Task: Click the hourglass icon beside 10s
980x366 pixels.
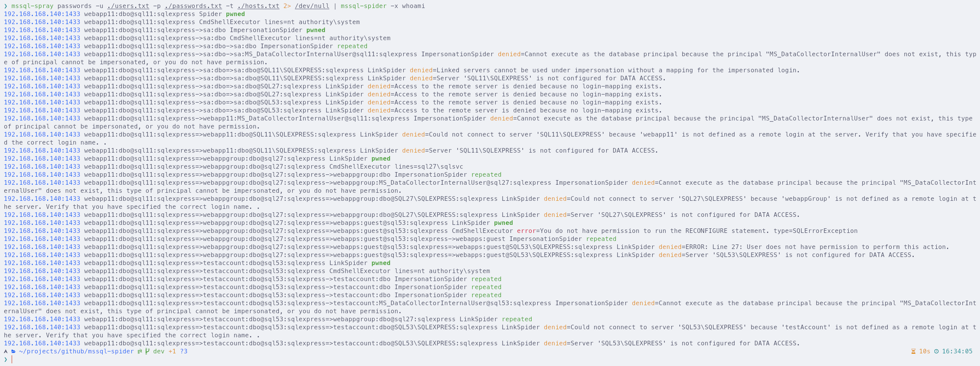Action: click(x=913, y=351)
